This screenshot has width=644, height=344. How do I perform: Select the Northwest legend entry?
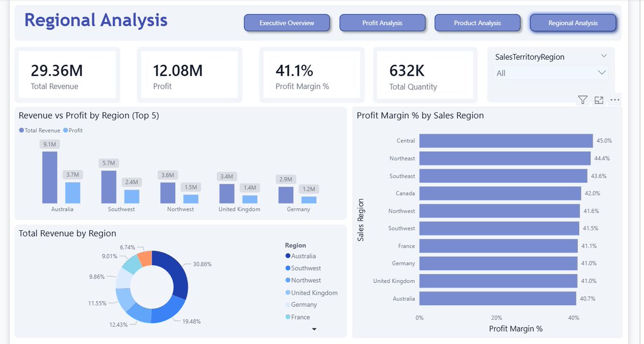click(303, 280)
